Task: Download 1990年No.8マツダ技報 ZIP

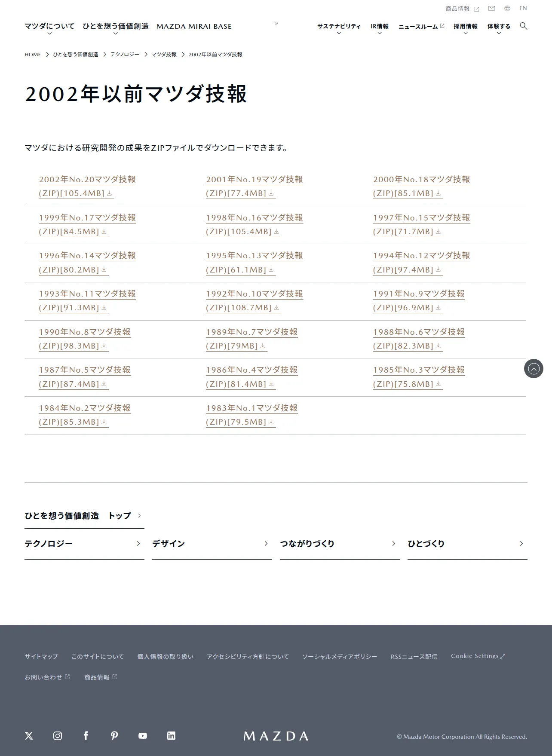Action: coord(85,339)
